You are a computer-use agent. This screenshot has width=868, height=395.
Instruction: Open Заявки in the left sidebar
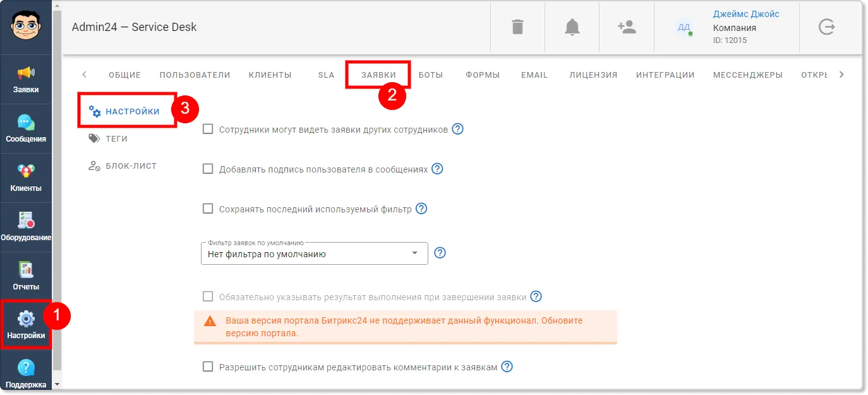[26, 79]
